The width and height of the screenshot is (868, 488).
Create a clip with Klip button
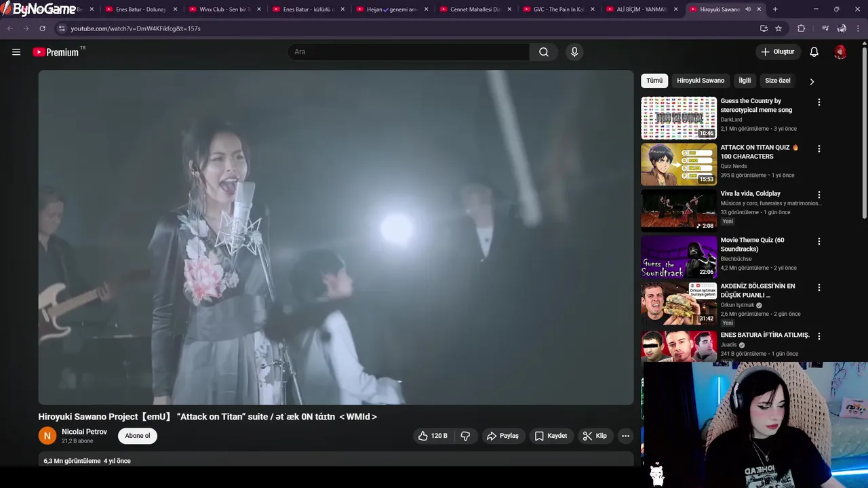595,436
